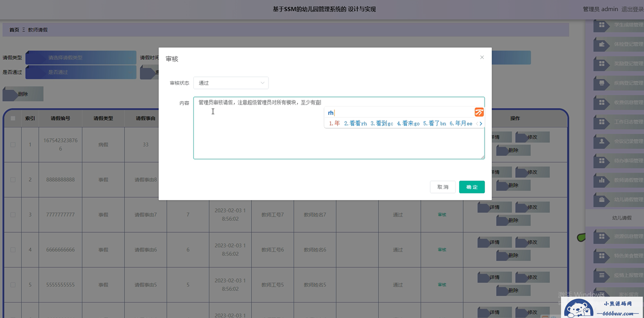Image resolution: width=644 pixels, height=318 pixels.
Task: Click 审核 link in row 7777777777
Action: (442, 215)
